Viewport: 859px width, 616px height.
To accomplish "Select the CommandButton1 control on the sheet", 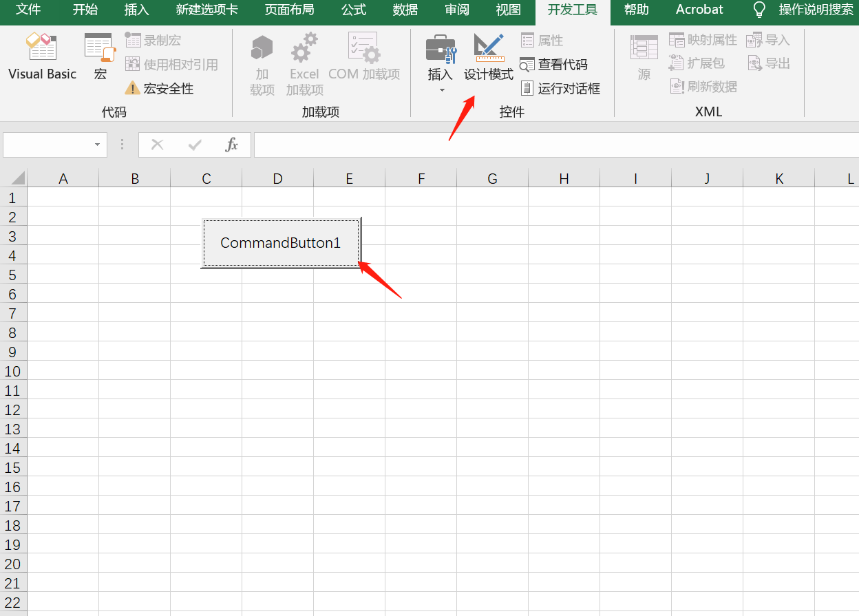I will pos(281,242).
